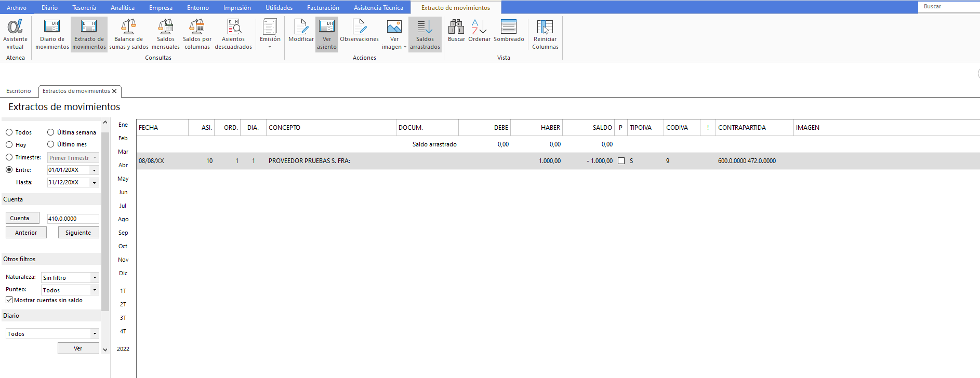Click the Buscar search box

pyautogui.click(x=949, y=6)
